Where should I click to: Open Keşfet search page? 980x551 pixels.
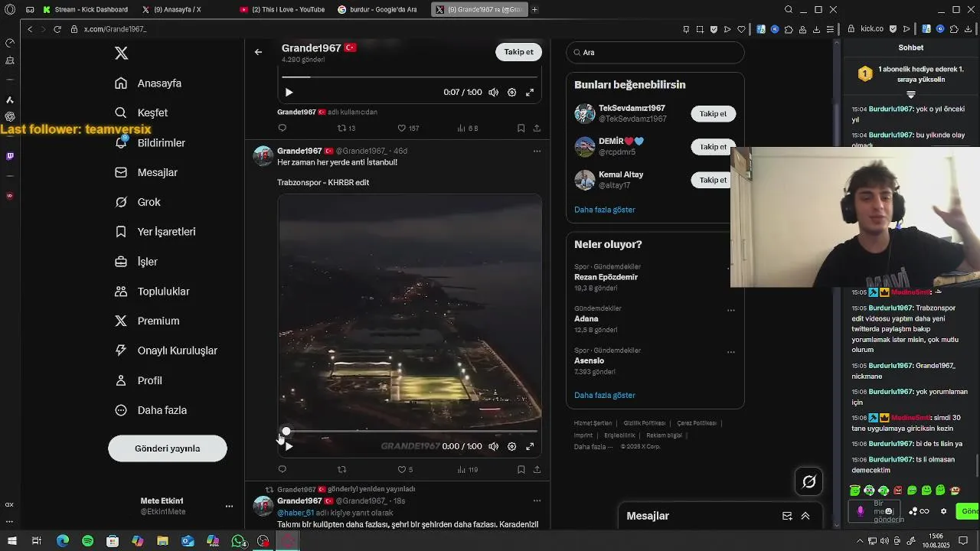tap(141, 112)
